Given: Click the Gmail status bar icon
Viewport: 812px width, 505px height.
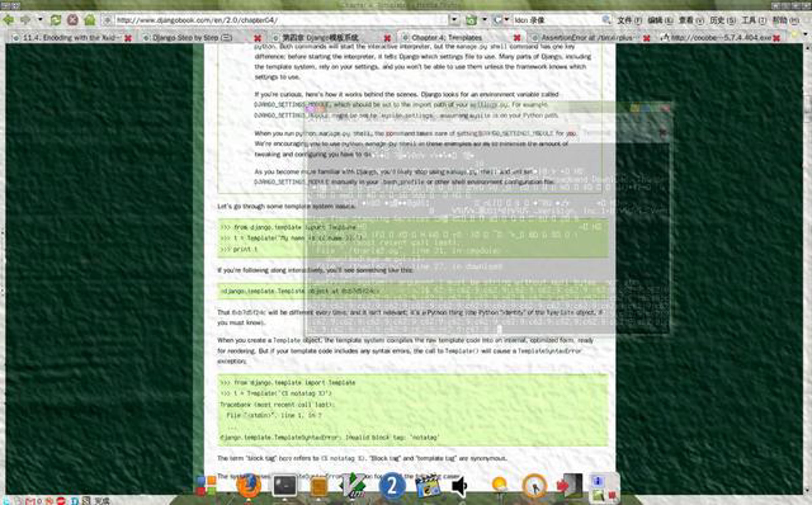Looking at the screenshot, I should tap(31, 501).
